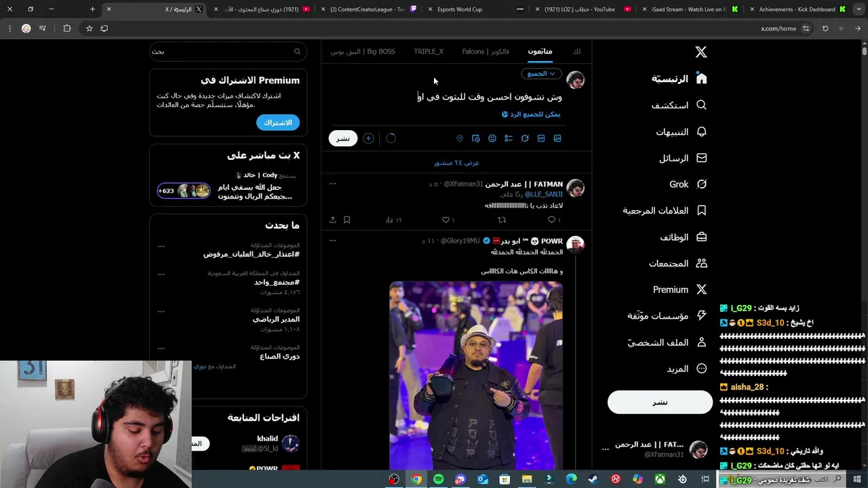Open trend دوري الصناع

click(279, 357)
